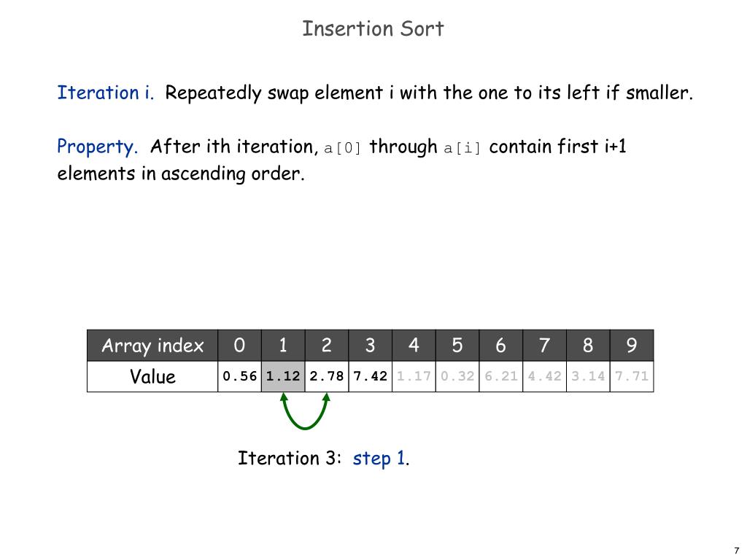
Task: Select the highlighted value cell 1.12
Action: 283,376
